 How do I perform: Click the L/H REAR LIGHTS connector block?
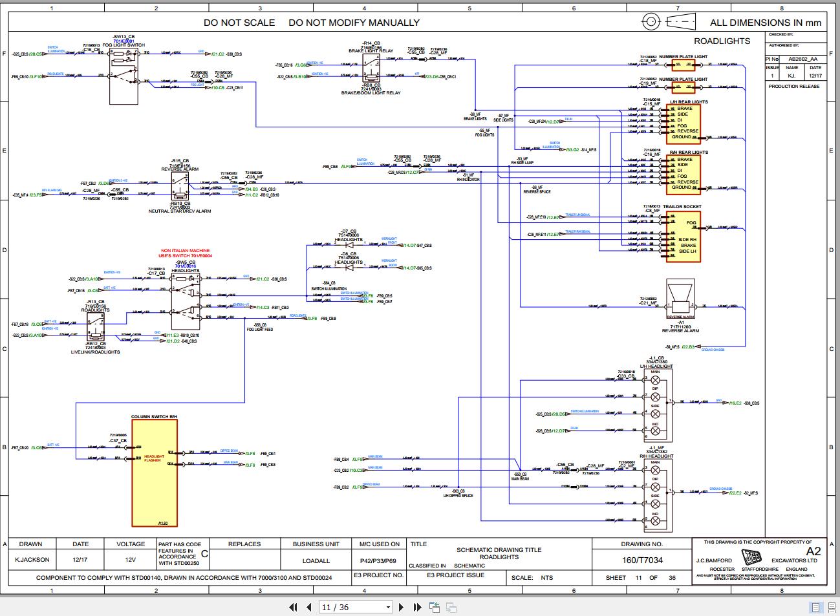point(683,124)
